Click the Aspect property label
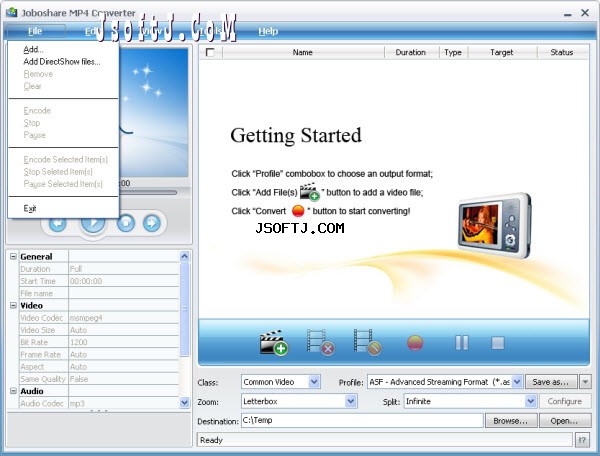The image size is (600, 456). (x=32, y=367)
